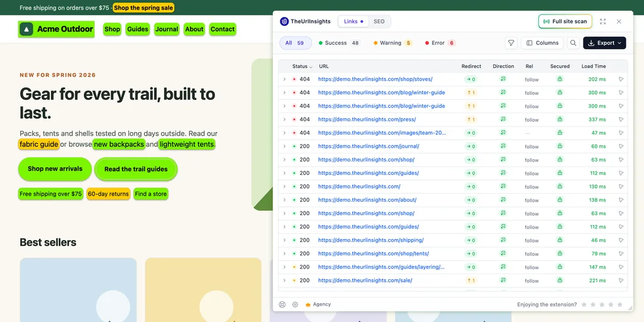Click the Acme Outdoor mountain logo icon
644x322 pixels.
[26, 29]
